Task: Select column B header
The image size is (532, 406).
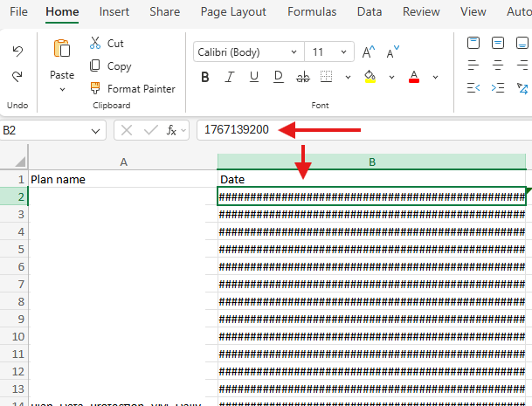Action: point(372,162)
